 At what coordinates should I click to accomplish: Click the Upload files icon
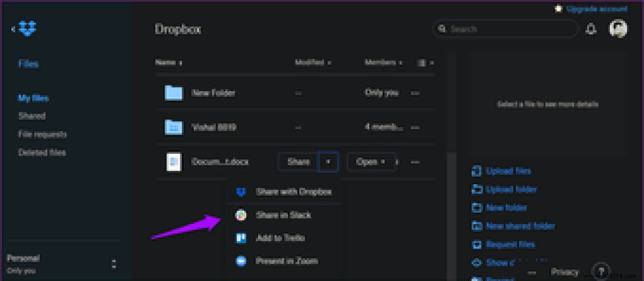click(476, 171)
